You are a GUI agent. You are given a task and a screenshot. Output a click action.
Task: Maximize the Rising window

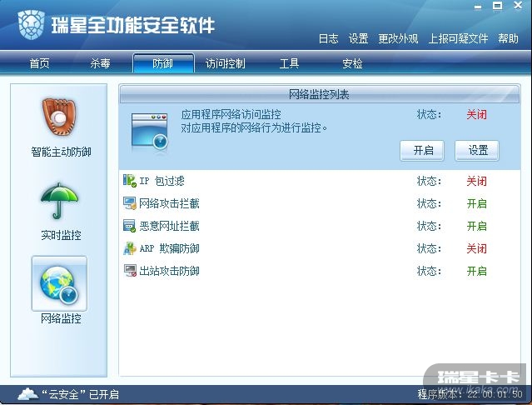(498, 6)
